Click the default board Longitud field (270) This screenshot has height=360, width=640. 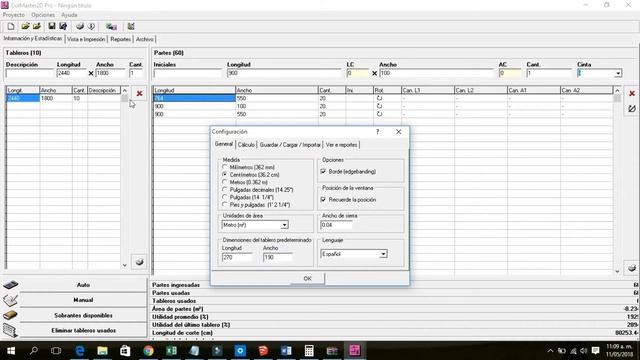pos(237,257)
